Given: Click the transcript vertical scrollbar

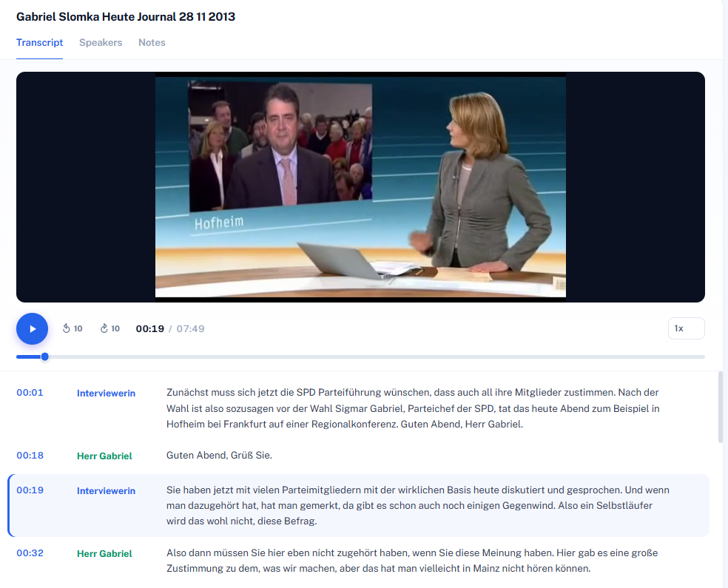Looking at the screenshot, I should [x=721, y=407].
